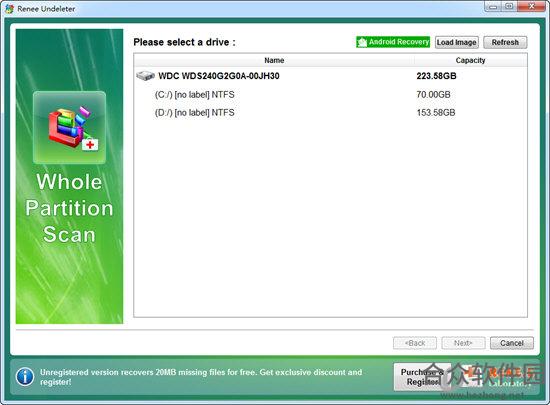Select the (C:/) [no label] NTFS partition
550x405 pixels.
pyautogui.click(x=330, y=94)
